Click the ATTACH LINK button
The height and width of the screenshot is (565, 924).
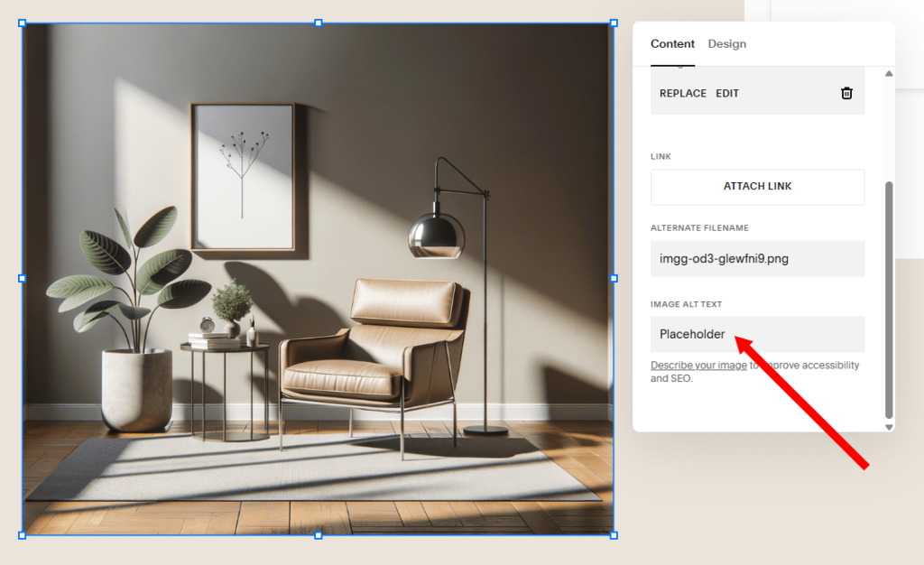tap(757, 187)
